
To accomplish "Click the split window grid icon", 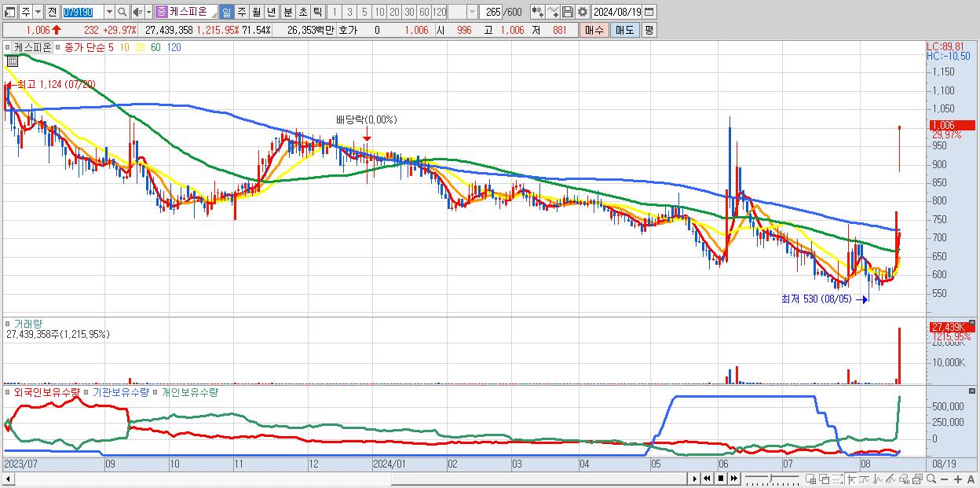I will pyautogui.click(x=810, y=479).
